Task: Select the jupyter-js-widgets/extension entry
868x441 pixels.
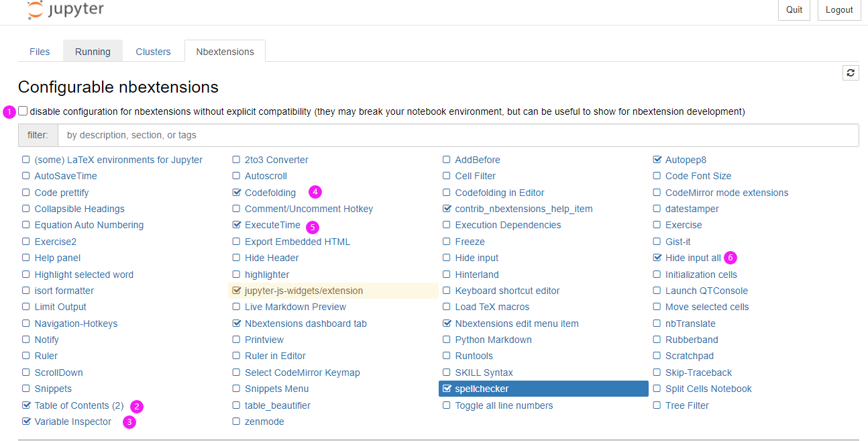Action: tap(304, 291)
